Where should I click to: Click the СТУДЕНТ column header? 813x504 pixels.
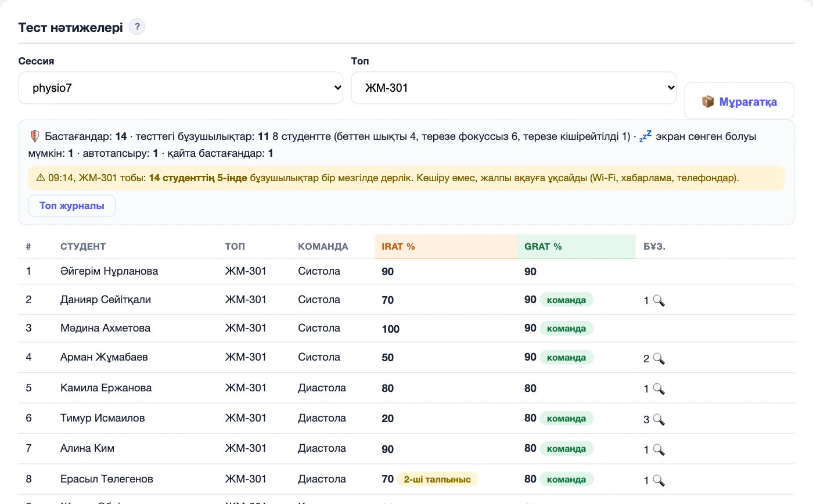(x=83, y=246)
